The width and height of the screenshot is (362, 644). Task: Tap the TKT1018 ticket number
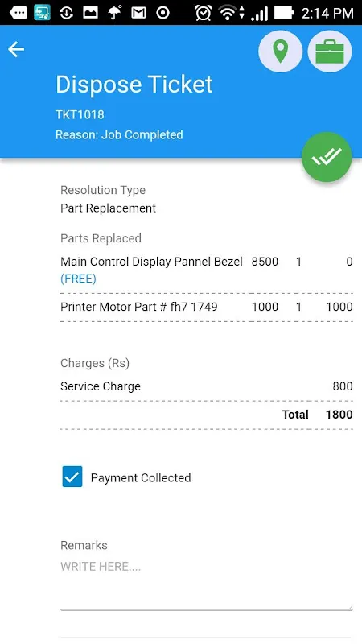80,114
